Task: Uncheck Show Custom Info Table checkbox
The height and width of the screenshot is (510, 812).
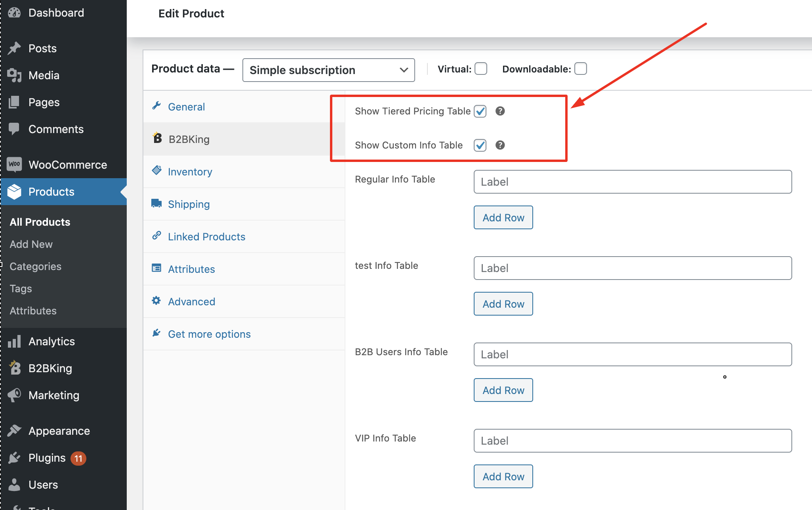Action: [x=480, y=145]
